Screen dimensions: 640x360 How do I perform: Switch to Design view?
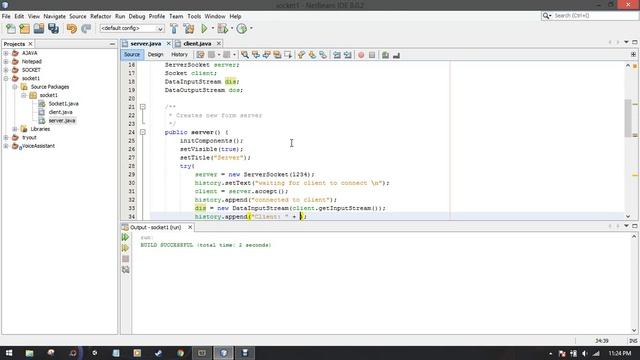[156, 55]
